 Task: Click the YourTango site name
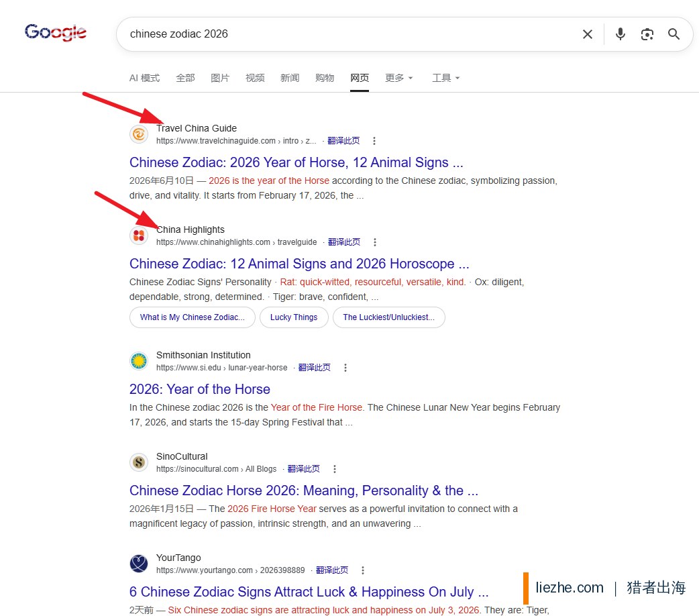pos(178,558)
